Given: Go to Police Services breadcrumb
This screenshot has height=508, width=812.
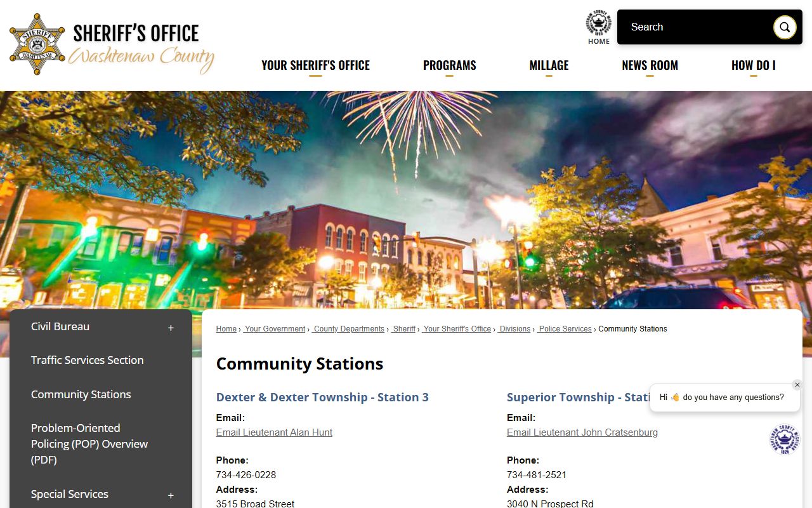Looking at the screenshot, I should [565, 329].
